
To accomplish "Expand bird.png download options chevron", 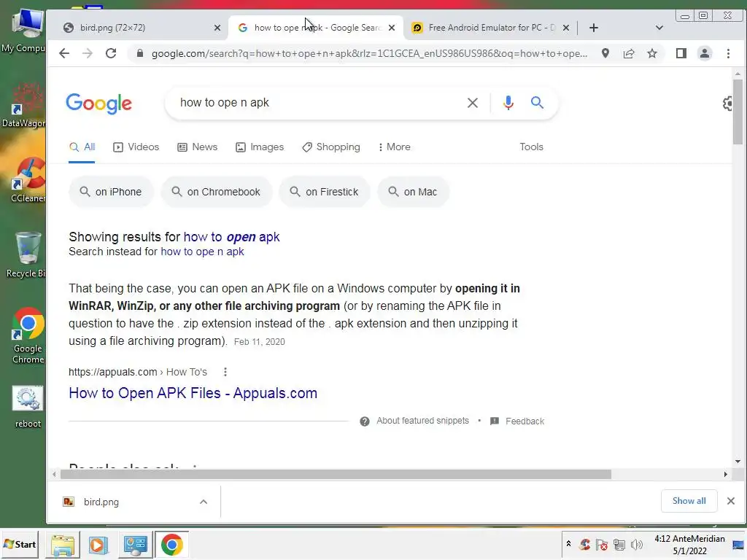I will pyautogui.click(x=204, y=502).
